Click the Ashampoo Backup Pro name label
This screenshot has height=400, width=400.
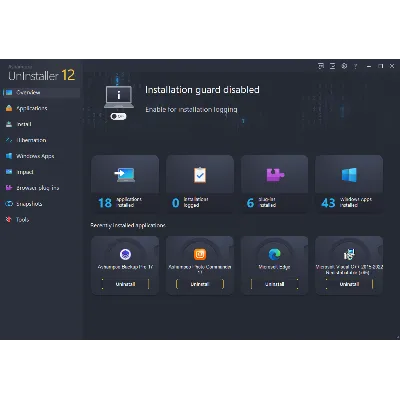[x=125, y=267]
